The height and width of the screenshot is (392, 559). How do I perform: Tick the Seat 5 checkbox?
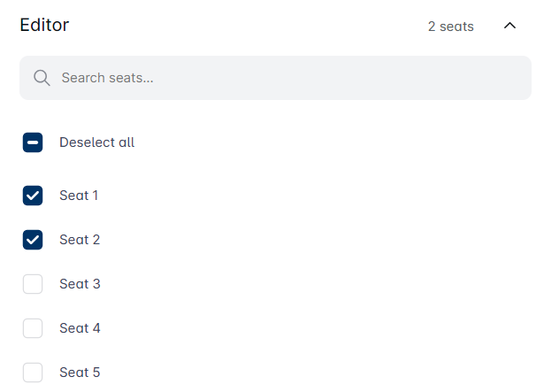[x=33, y=373]
